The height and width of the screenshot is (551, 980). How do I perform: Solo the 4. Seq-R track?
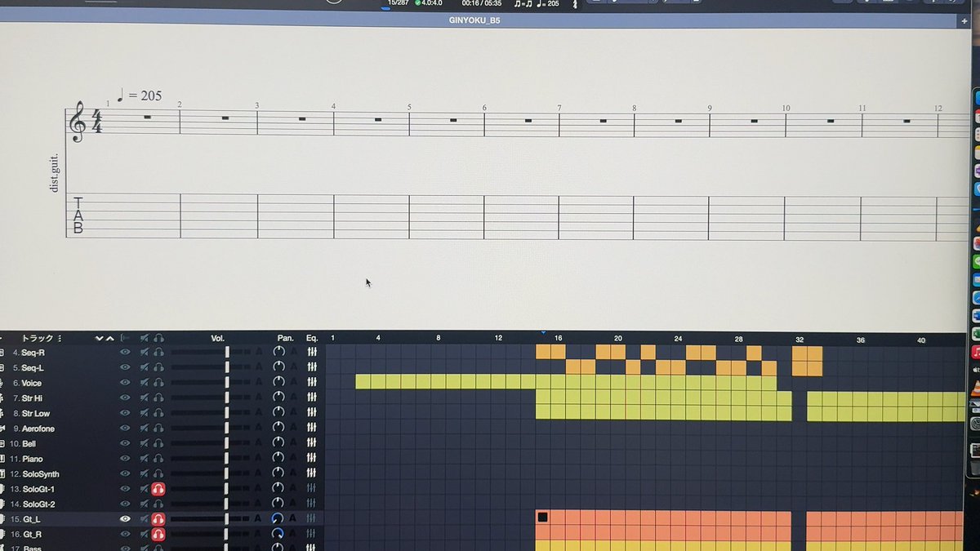coord(158,353)
